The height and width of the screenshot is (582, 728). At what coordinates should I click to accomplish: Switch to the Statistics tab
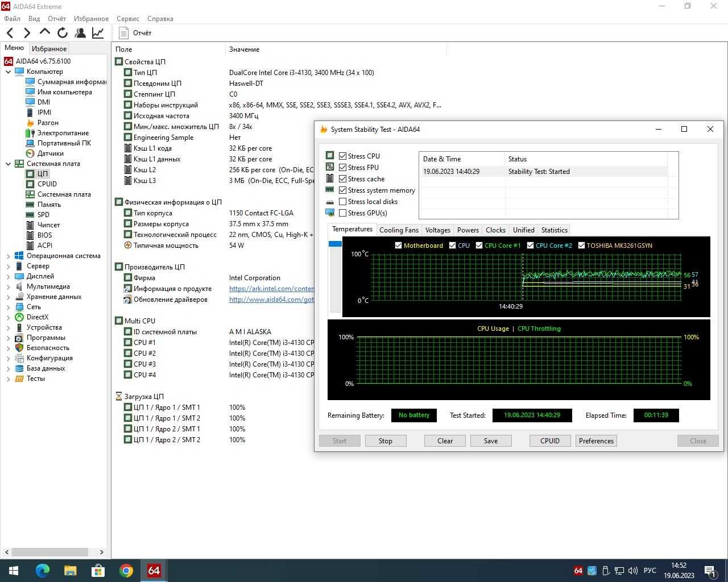pyautogui.click(x=554, y=230)
